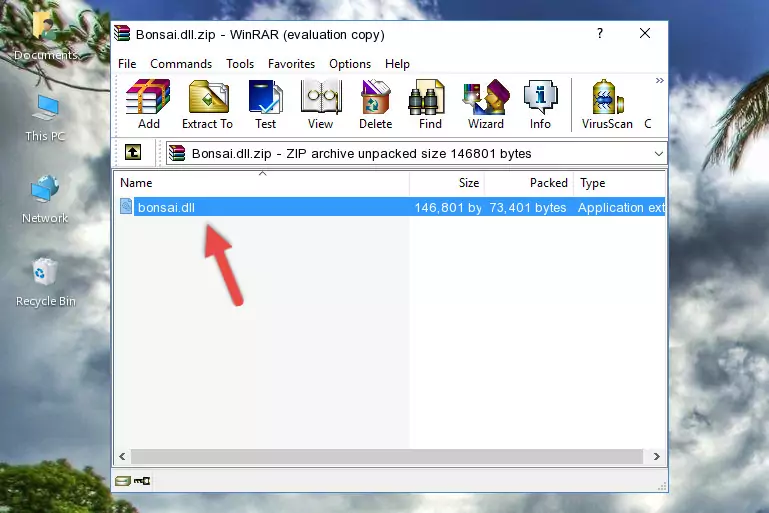Start the VirusScan tool
Image resolution: width=769 pixels, height=513 pixels.
[607, 104]
